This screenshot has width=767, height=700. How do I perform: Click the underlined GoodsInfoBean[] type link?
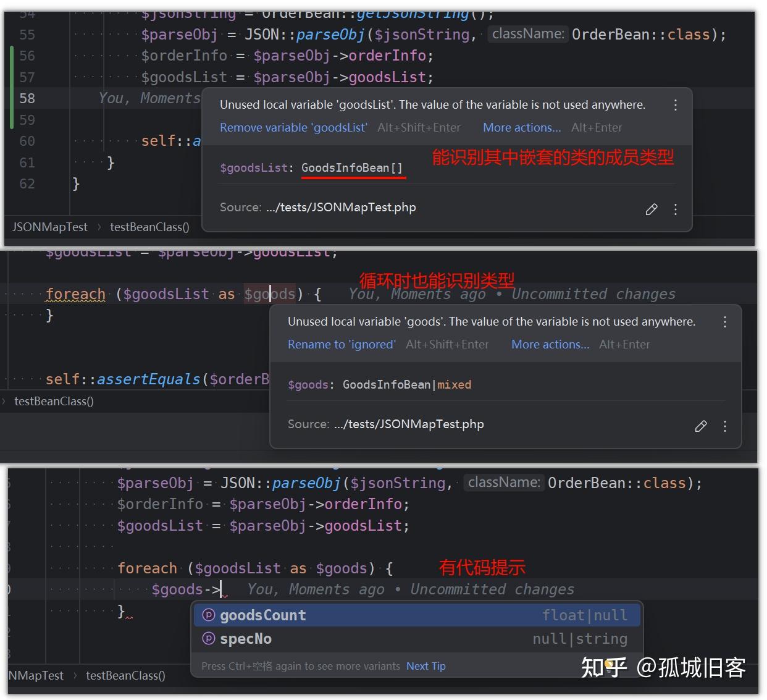(353, 167)
